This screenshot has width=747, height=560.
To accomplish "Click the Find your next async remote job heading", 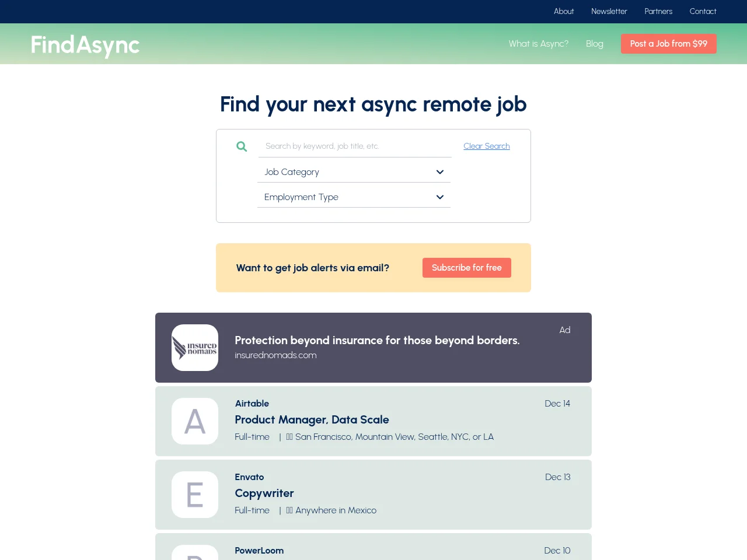I will [x=373, y=104].
